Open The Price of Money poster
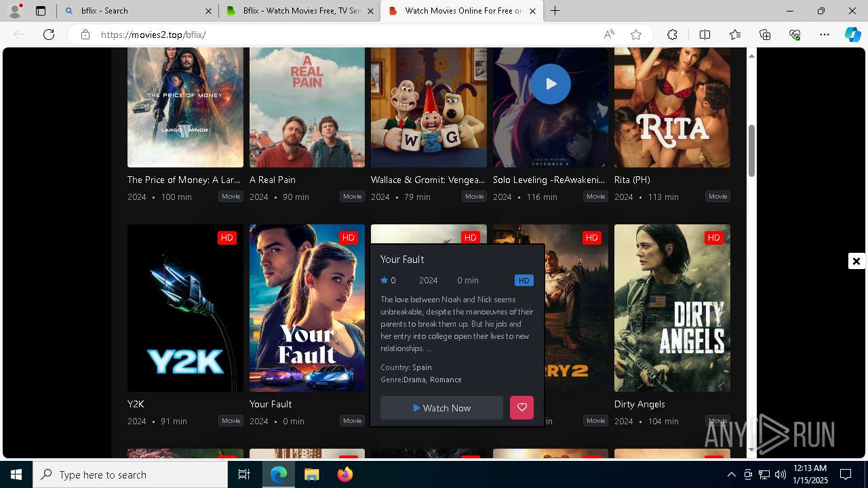This screenshot has width=868, height=488. pyautogui.click(x=185, y=107)
